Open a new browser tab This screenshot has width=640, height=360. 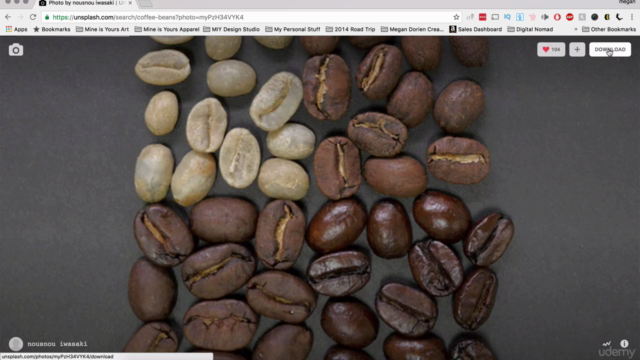(146, 3)
